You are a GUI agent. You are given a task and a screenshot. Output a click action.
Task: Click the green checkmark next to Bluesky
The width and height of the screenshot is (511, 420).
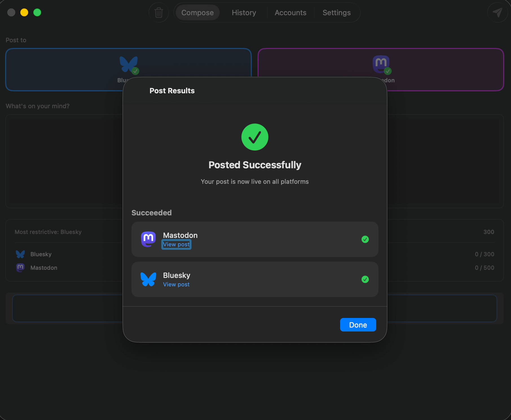365,279
